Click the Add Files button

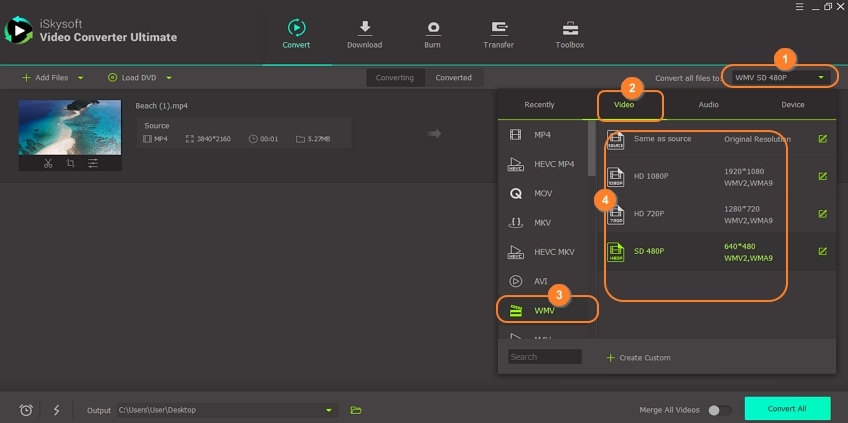pyautogui.click(x=45, y=78)
